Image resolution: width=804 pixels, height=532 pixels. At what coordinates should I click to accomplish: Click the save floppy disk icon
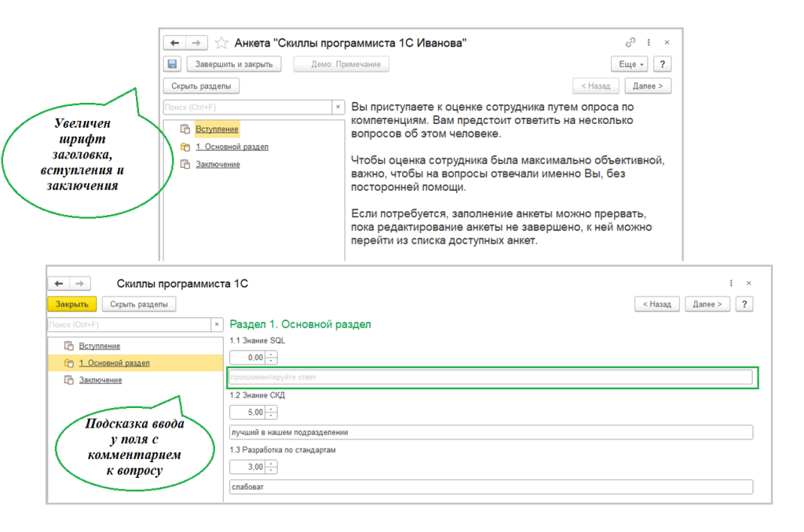tap(173, 64)
